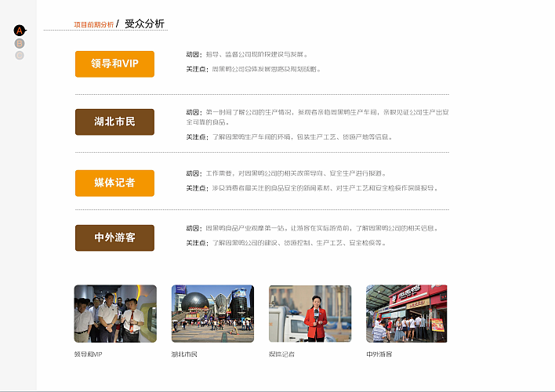
Task: Click the 受众分析 page title
Action: click(144, 24)
